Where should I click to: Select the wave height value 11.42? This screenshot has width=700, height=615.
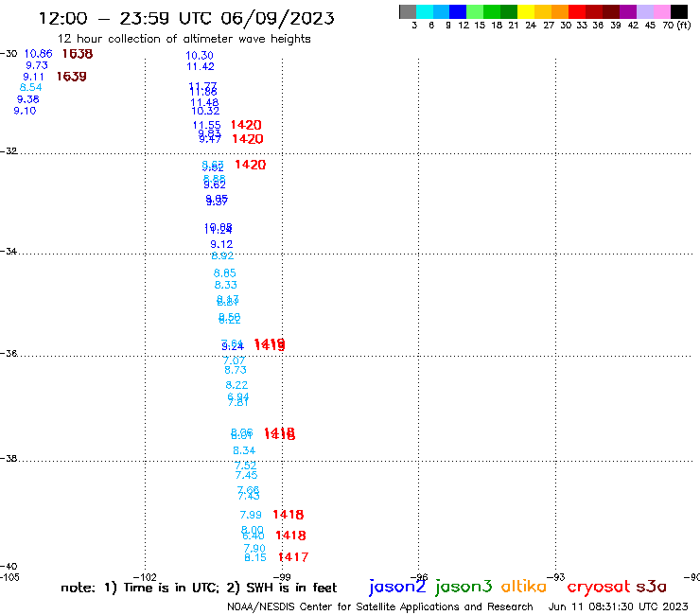point(201,66)
